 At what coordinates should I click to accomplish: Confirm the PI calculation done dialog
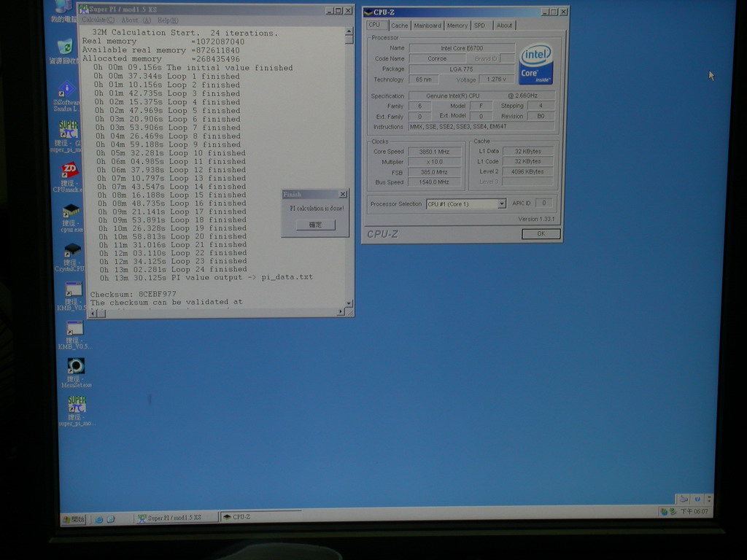(x=315, y=225)
